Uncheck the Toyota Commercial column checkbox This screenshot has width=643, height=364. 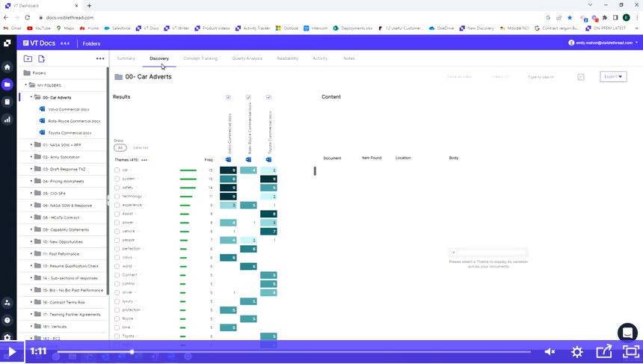pyautogui.click(x=268, y=97)
